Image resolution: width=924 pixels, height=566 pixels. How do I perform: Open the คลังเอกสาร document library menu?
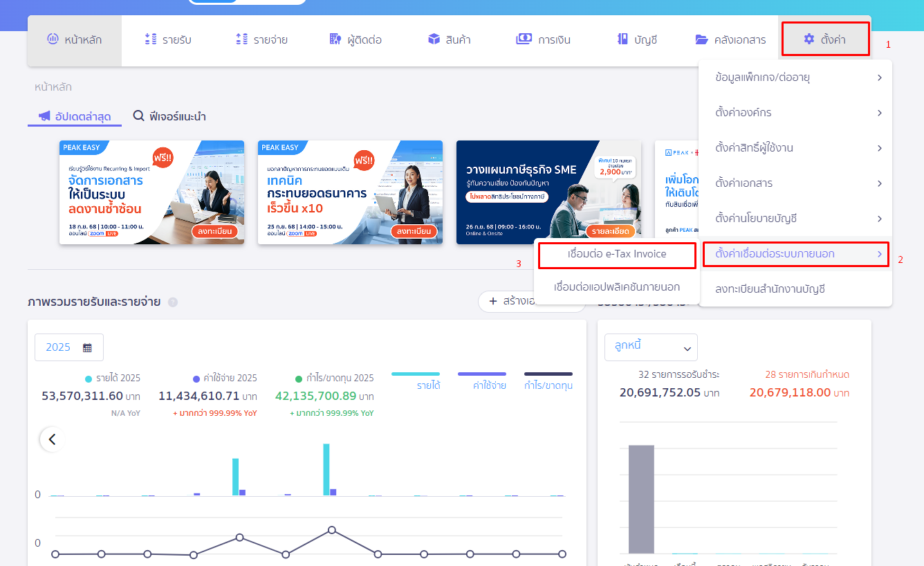tap(730, 40)
